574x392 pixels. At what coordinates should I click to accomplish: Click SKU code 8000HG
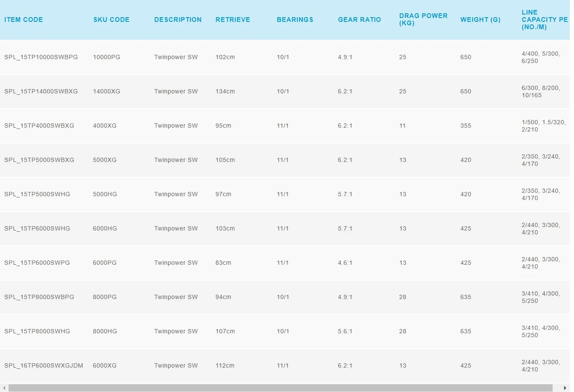pyautogui.click(x=105, y=331)
